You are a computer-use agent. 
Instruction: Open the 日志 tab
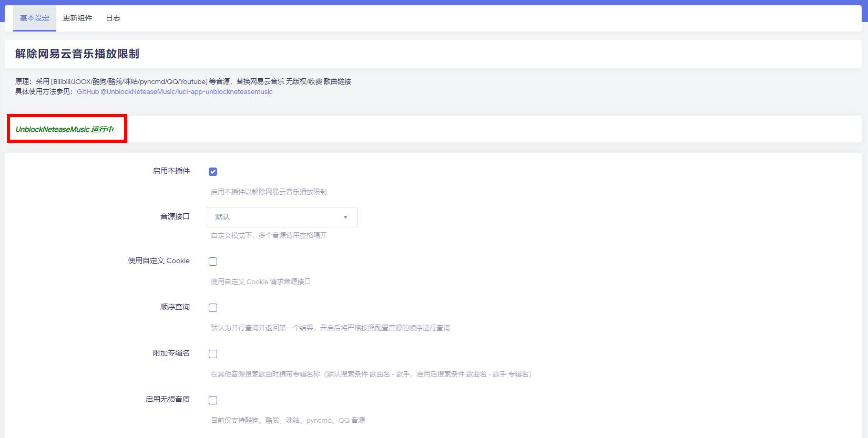click(113, 18)
